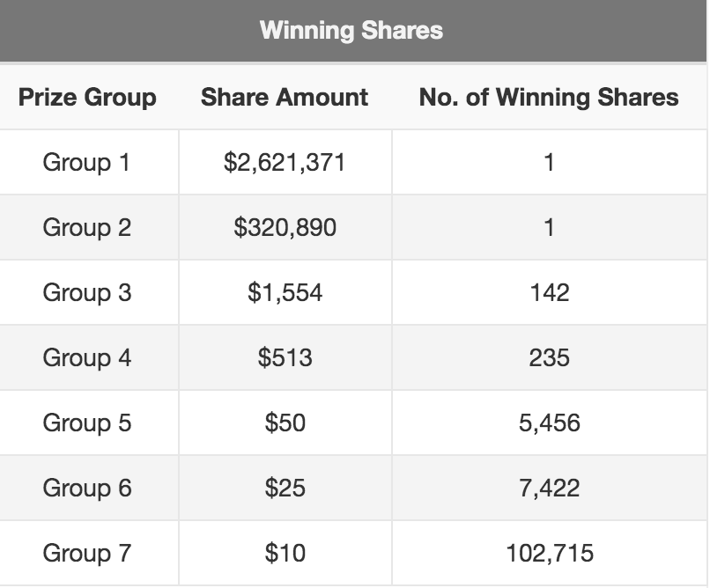The image size is (710, 588).
Task: Click the 7,422 winning shares cell
Action: (x=550, y=488)
